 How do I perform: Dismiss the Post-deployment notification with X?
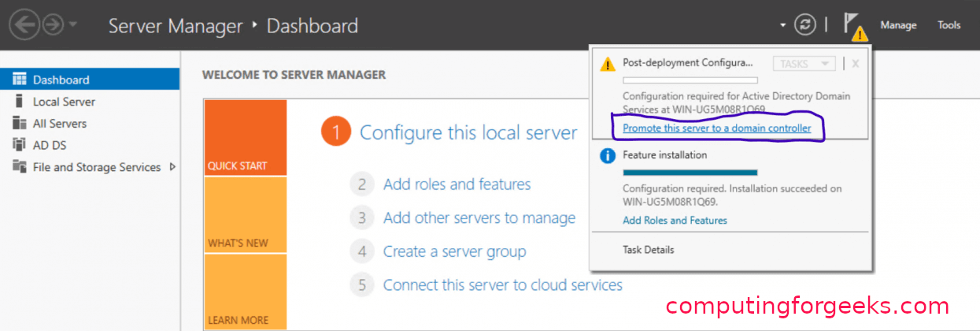[x=856, y=64]
